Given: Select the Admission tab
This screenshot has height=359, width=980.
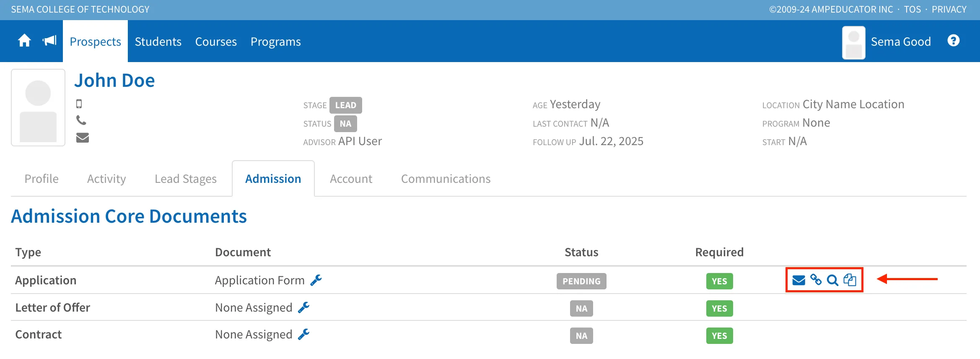Looking at the screenshot, I should point(273,179).
